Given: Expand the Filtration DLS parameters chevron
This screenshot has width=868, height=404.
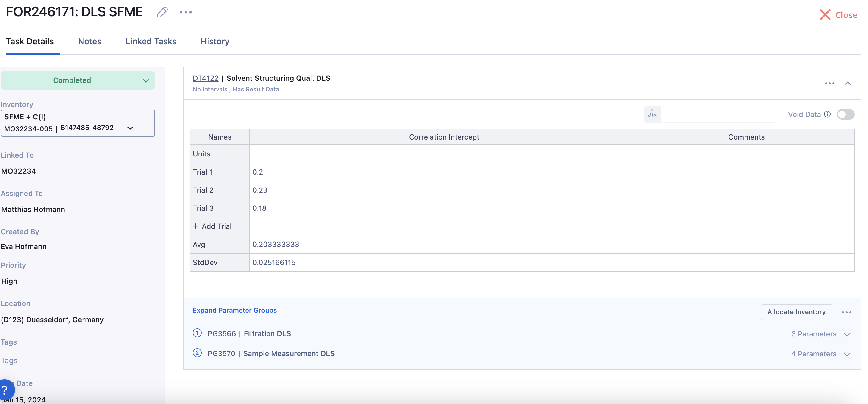Looking at the screenshot, I should click(847, 334).
